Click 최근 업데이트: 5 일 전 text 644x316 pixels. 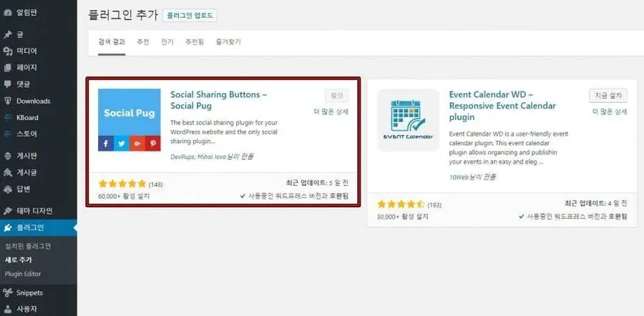pyautogui.click(x=317, y=183)
